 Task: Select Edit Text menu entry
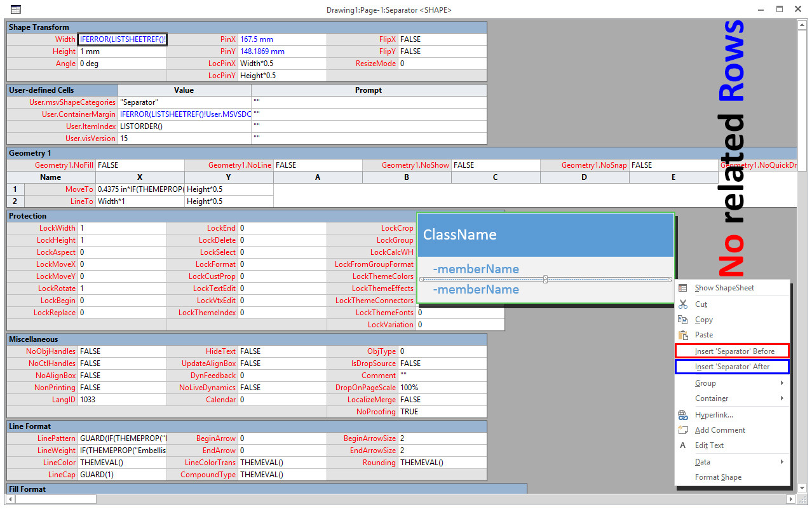tap(709, 445)
